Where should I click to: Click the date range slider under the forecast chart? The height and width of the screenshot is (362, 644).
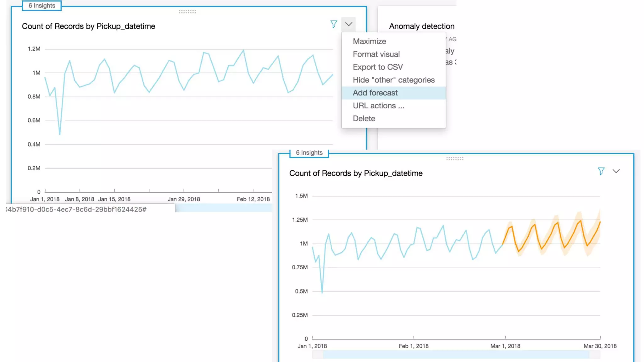456,354
